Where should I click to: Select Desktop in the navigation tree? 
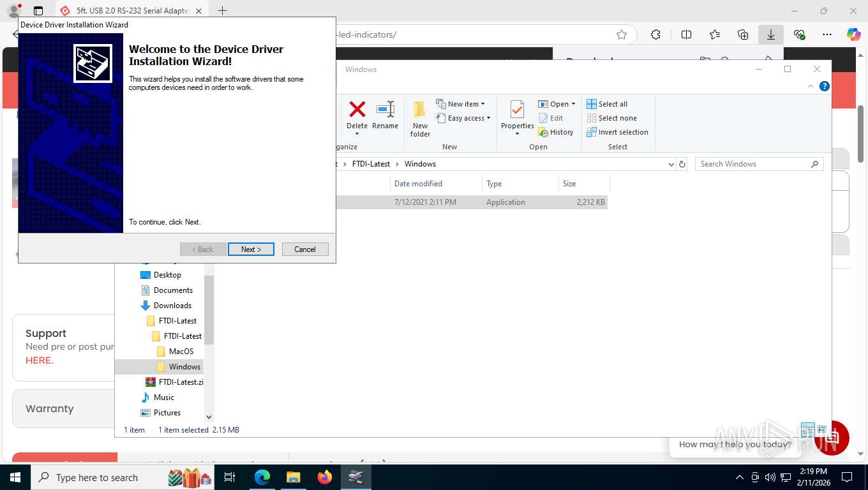point(161,275)
